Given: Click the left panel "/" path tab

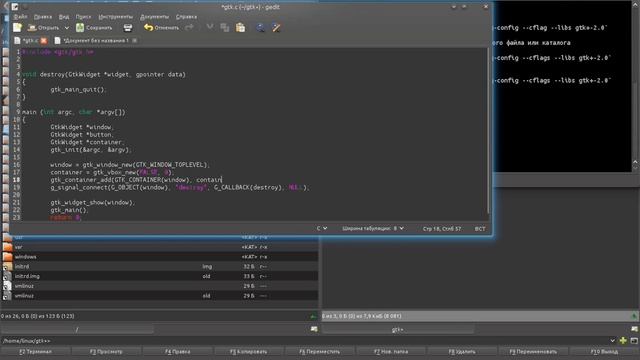Looking at the screenshot, I should [77, 329].
